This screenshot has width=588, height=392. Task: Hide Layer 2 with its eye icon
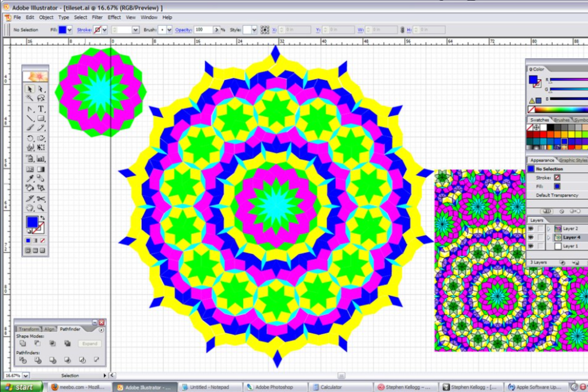click(x=531, y=228)
